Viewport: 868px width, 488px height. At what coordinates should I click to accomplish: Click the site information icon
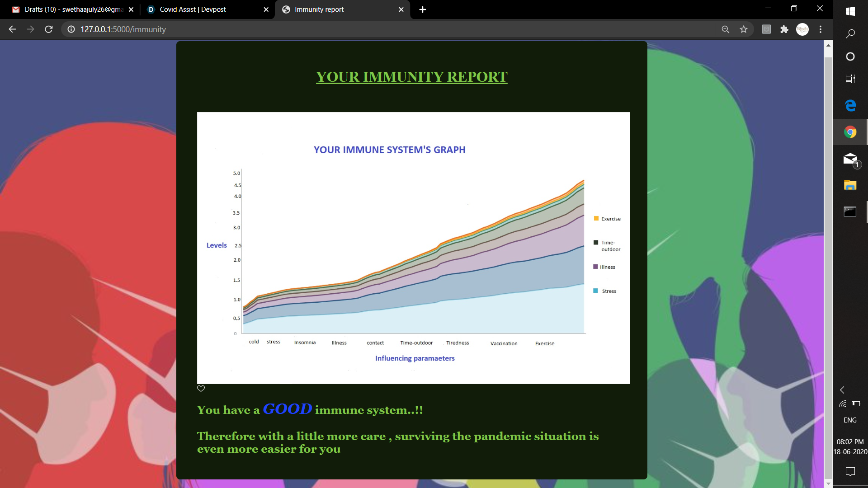coord(71,29)
